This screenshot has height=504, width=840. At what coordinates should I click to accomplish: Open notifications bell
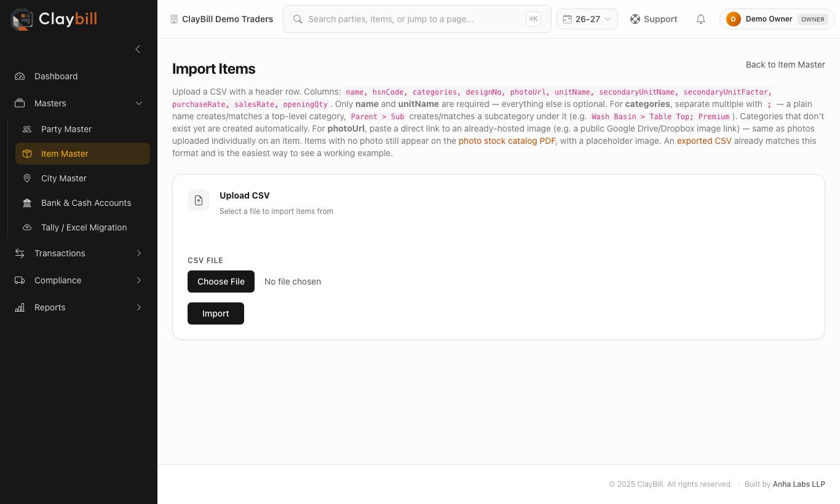(x=700, y=19)
